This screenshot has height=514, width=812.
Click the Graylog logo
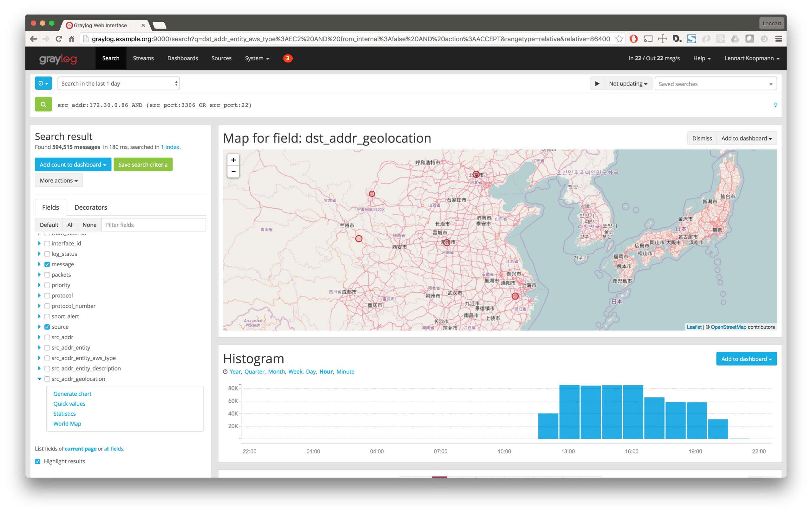pyautogui.click(x=58, y=59)
